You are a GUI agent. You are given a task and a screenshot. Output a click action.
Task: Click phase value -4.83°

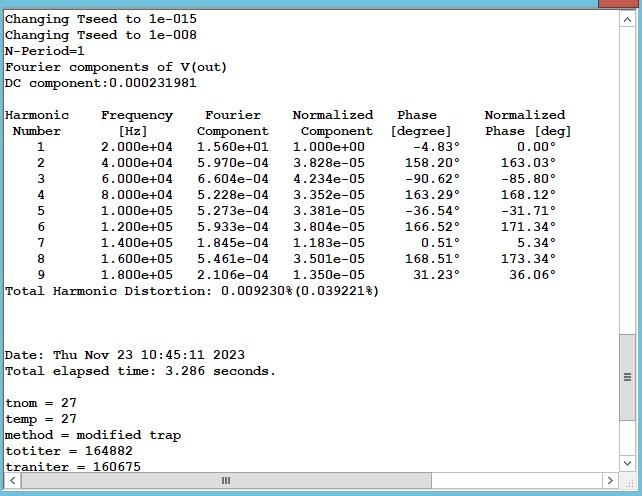point(437,147)
